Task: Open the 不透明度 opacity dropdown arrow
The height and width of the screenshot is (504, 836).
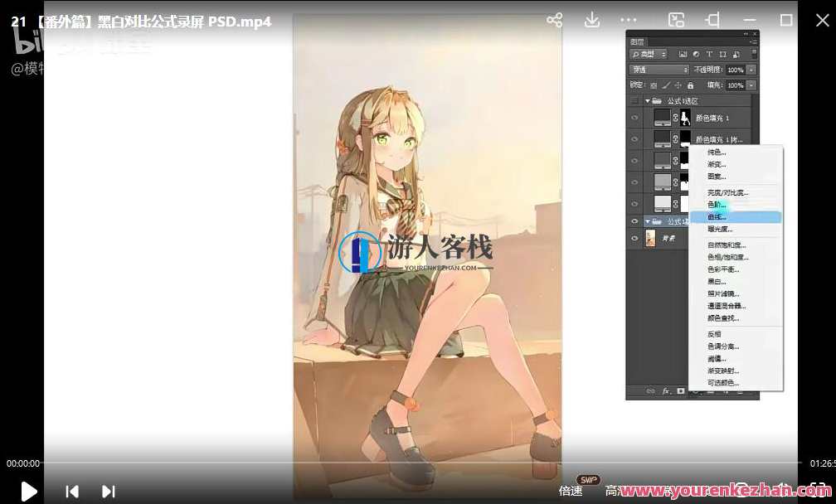Action: coord(751,70)
